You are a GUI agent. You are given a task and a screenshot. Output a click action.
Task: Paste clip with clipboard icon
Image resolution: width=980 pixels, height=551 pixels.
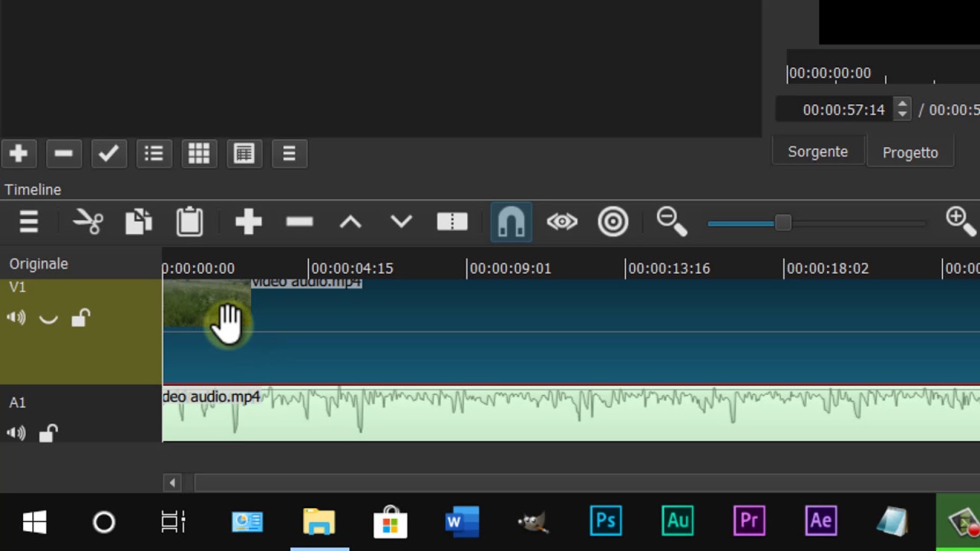coord(190,222)
